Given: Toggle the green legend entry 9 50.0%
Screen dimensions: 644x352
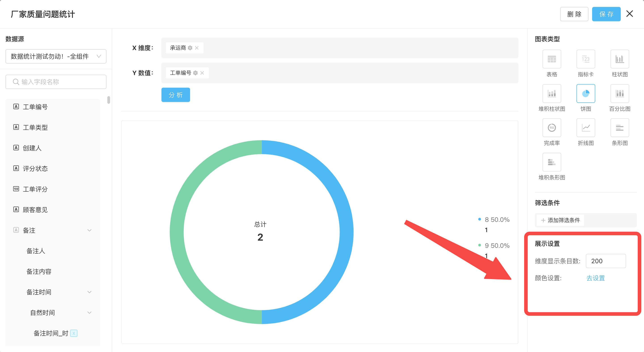Looking at the screenshot, I should coord(494,246).
